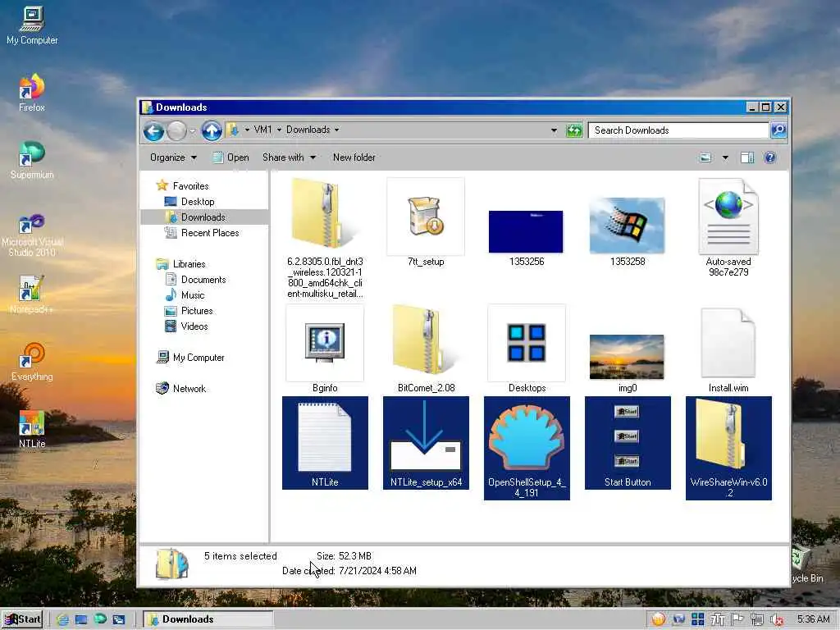
Task: Select the BitComet_2.08 zip file
Action: (x=426, y=349)
